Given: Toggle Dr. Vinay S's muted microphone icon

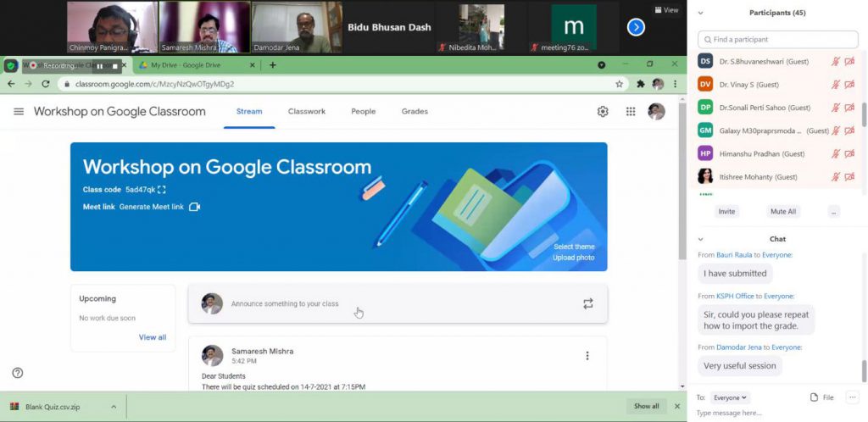Looking at the screenshot, I should [835, 85].
